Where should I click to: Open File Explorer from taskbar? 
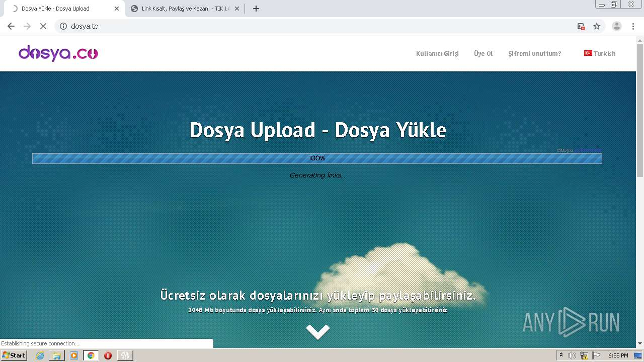[x=57, y=355]
